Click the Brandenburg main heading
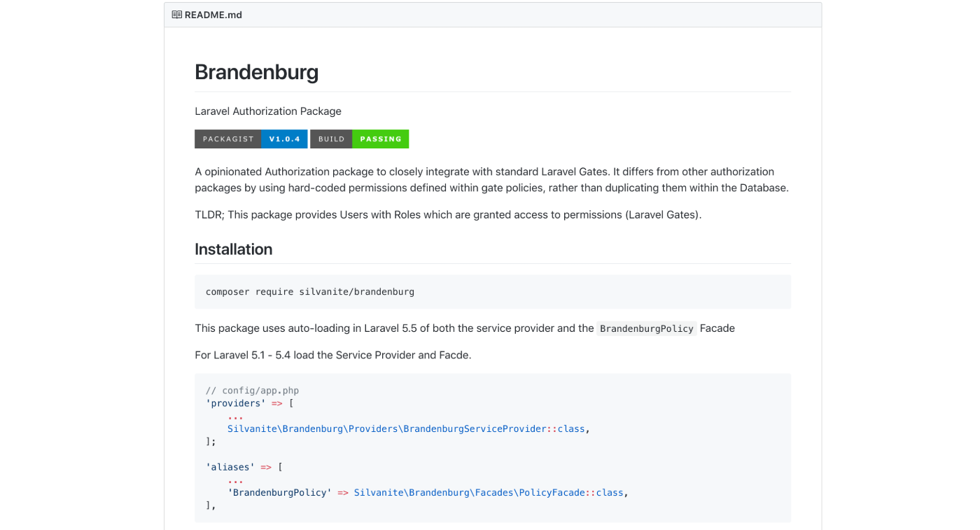Image resolution: width=980 pixels, height=530 pixels. (x=256, y=72)
